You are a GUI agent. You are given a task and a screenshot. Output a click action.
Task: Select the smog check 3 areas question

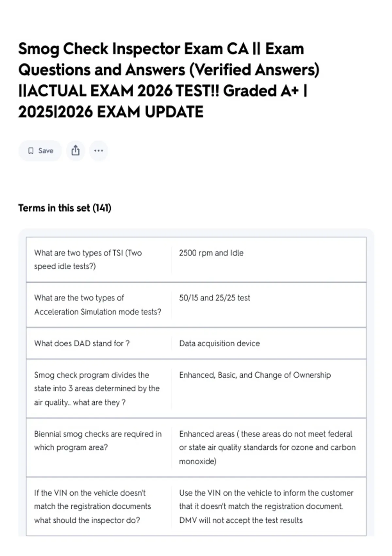pos(97,389)
